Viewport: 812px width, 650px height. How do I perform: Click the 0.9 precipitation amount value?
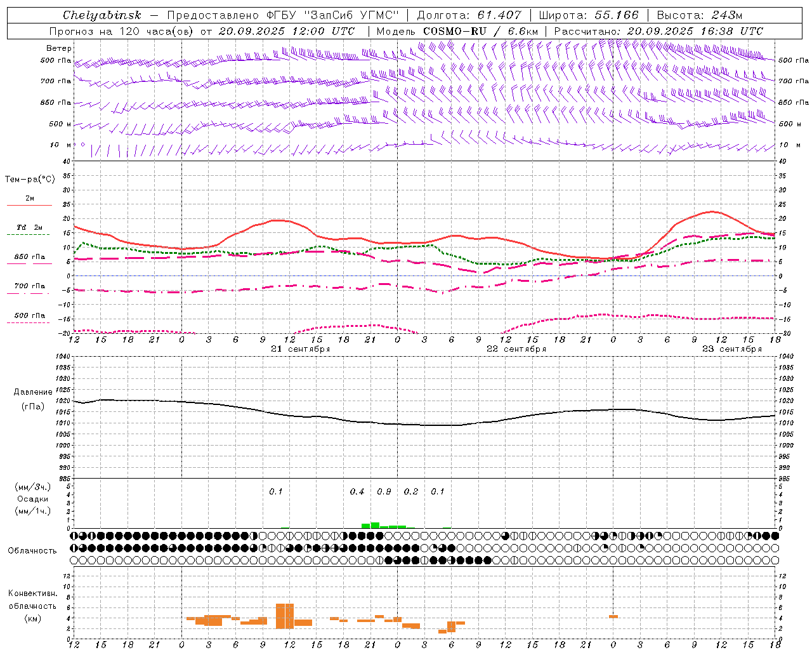(384, 492)
